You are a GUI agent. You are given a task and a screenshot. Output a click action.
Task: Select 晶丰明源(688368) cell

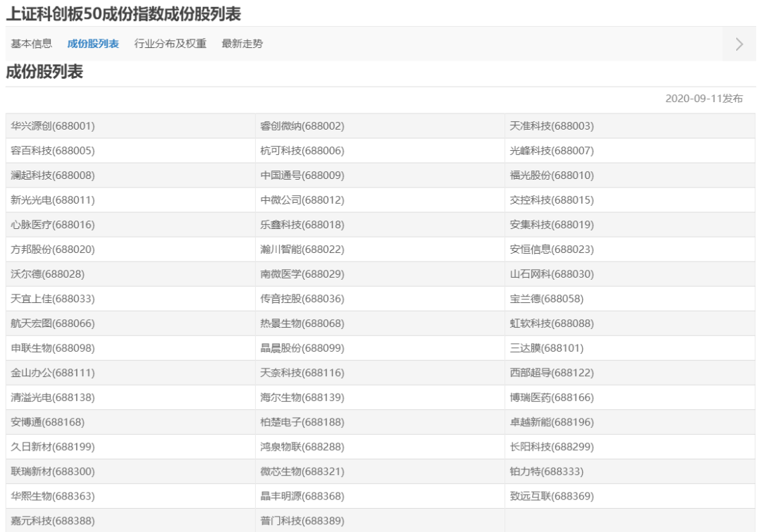[302, 497]
